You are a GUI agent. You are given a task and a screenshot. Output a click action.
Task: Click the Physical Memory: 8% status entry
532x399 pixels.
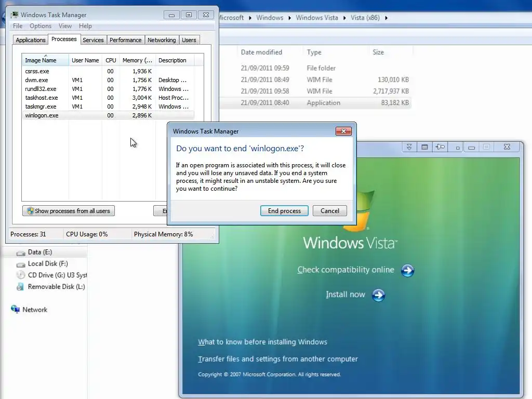164,234
